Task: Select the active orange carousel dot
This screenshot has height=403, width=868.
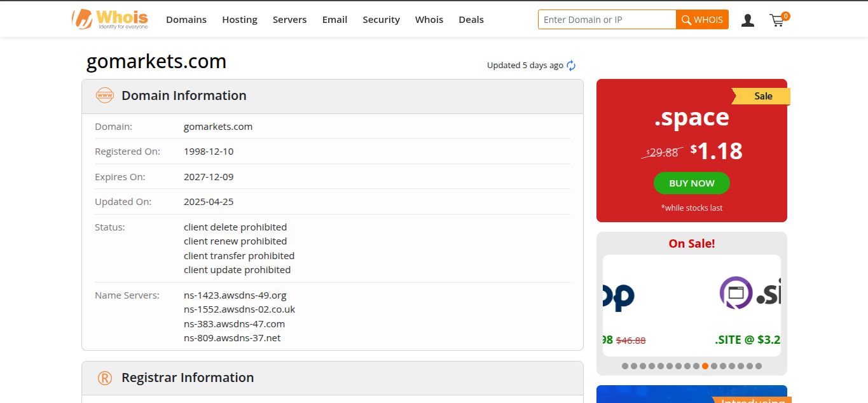Action: (x=705, y=366)
